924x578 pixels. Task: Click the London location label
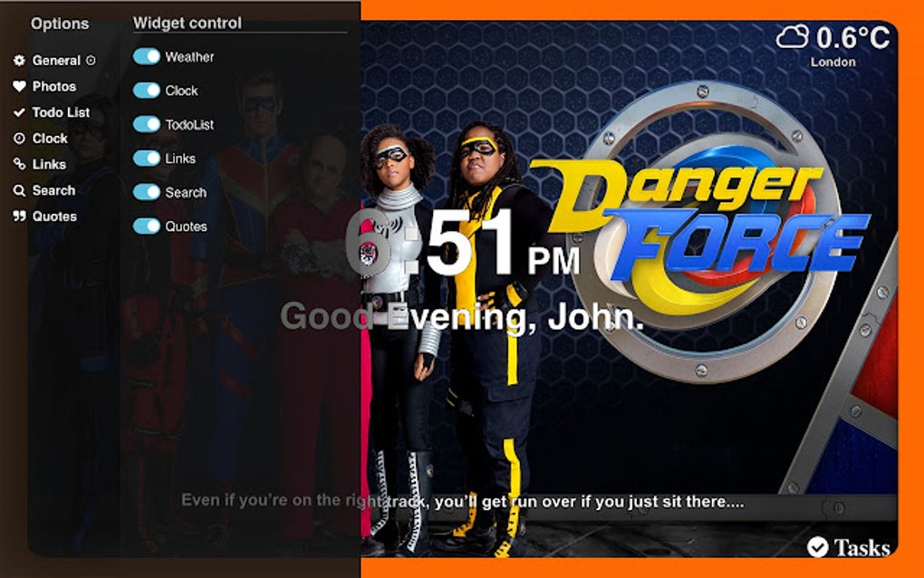pyautogui.click(x=833, y=62)
